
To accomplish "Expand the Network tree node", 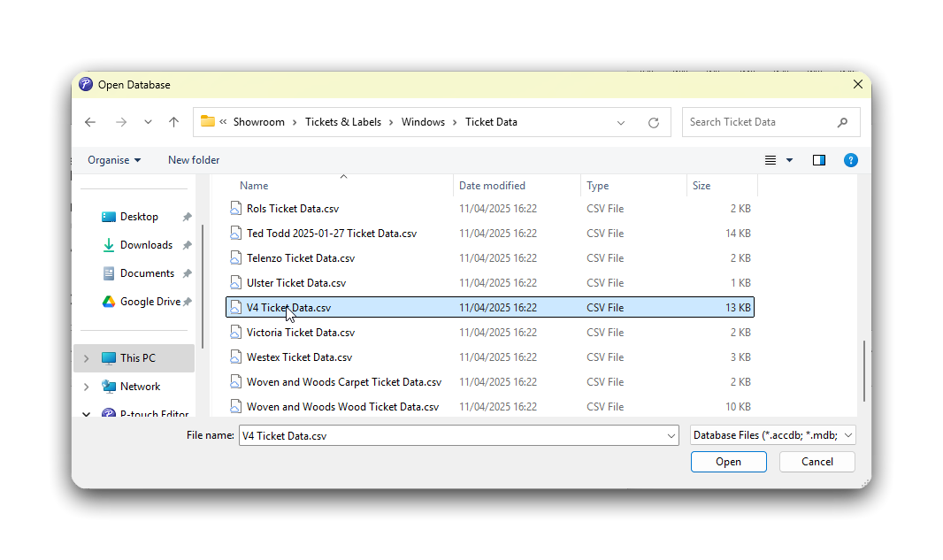I will pyautogui.click(x=86, y=387).
